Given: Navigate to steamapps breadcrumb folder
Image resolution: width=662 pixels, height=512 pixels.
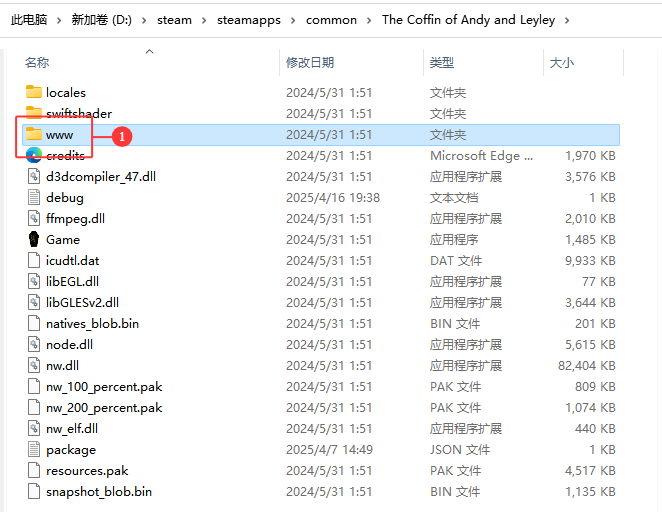Looking at the screenshot, I should 249,20.
